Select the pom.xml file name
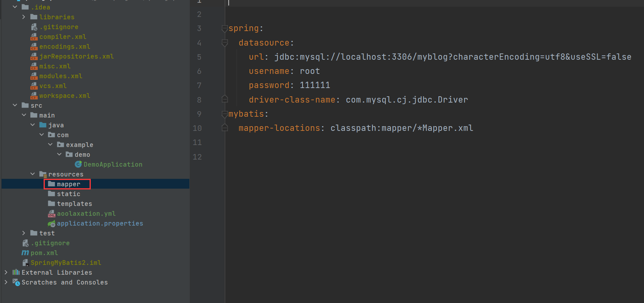This screenshot has height=303, width=644. 44,253
